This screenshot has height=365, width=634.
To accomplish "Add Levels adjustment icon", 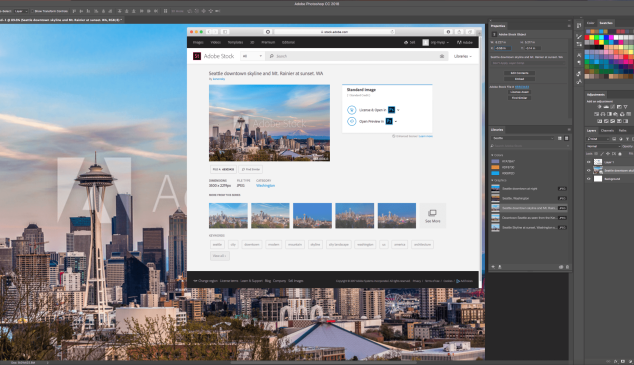I will click(606, 107).
